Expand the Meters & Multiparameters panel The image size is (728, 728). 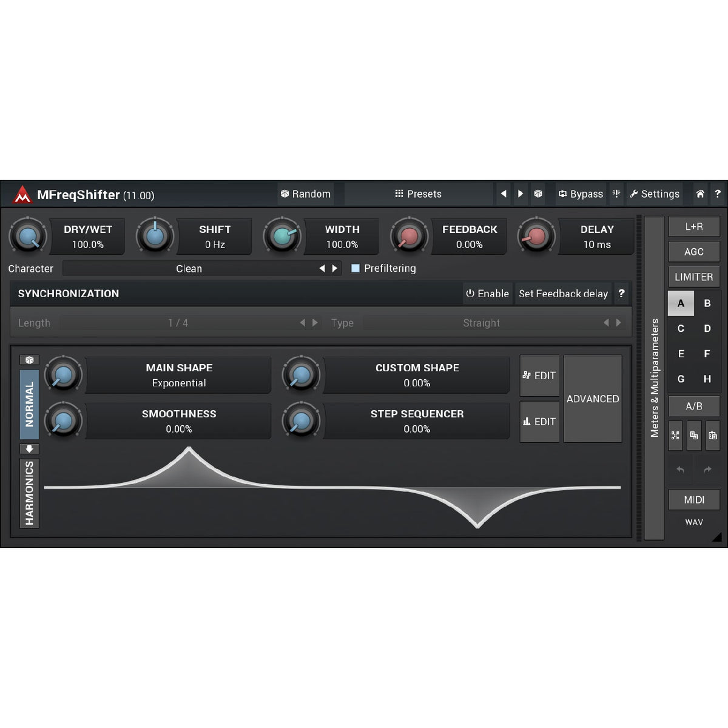click(x=654, y=378)
